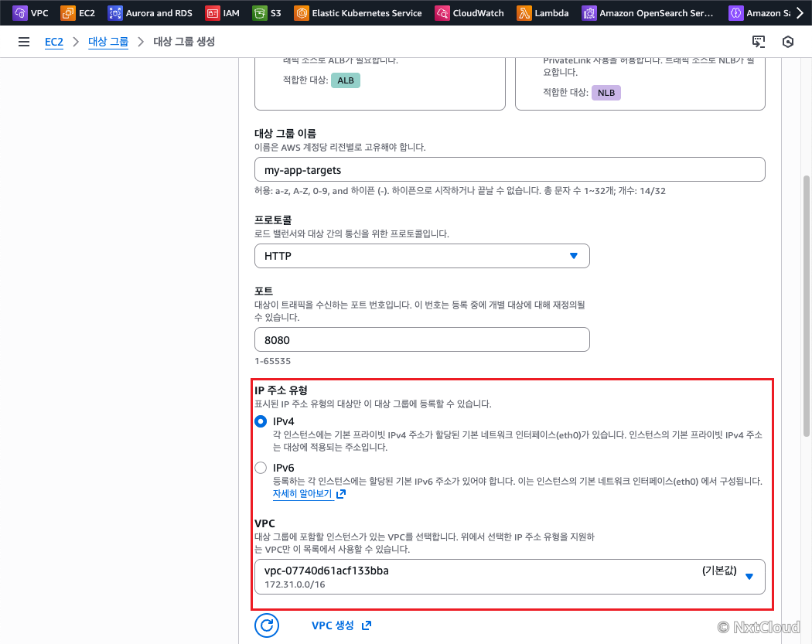Open the VPC service shortcut icon
The width and height of the screenshot is (812, 644).
pos(19,13)
